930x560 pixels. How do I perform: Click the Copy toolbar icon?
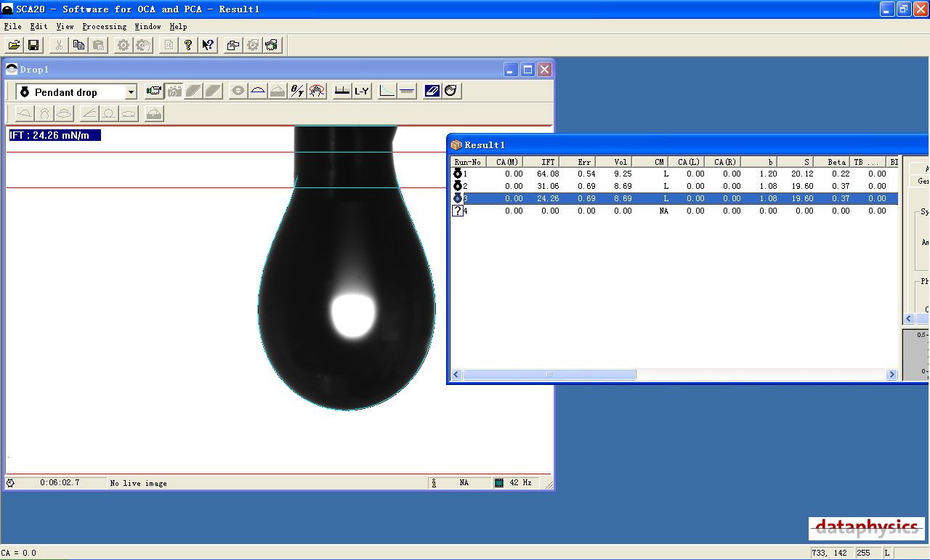tap(78, 45)
